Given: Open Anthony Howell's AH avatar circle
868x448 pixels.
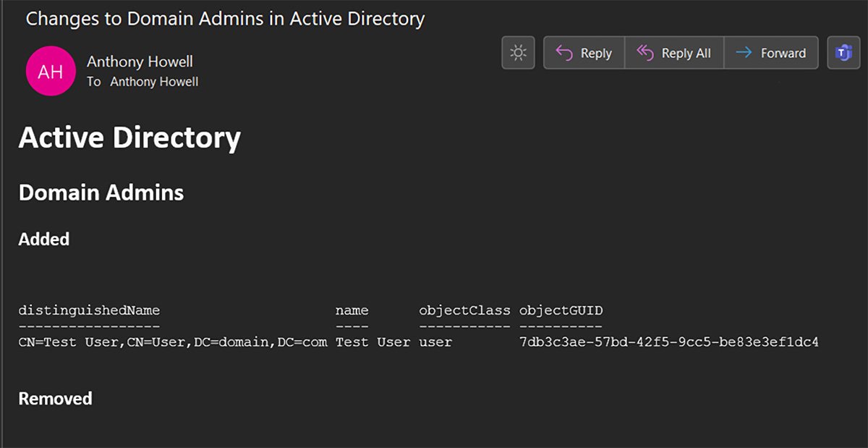Looking at the screenshot, I should [x=51, y=71].
